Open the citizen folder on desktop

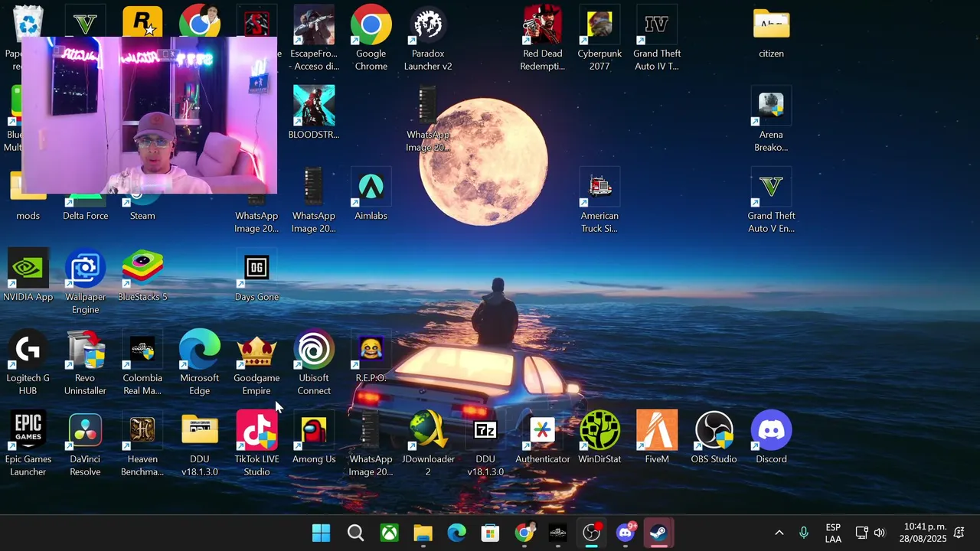coord(771,32)
